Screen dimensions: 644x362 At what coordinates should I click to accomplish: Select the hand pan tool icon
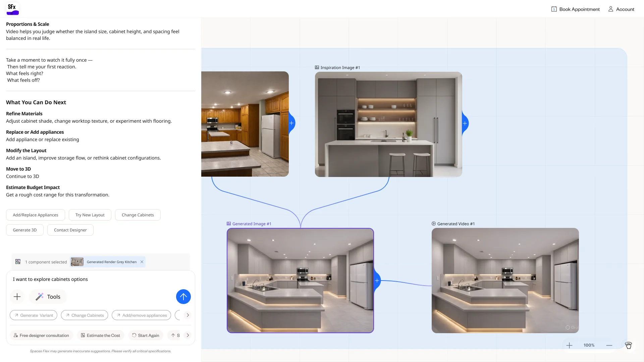click(628, 345)
